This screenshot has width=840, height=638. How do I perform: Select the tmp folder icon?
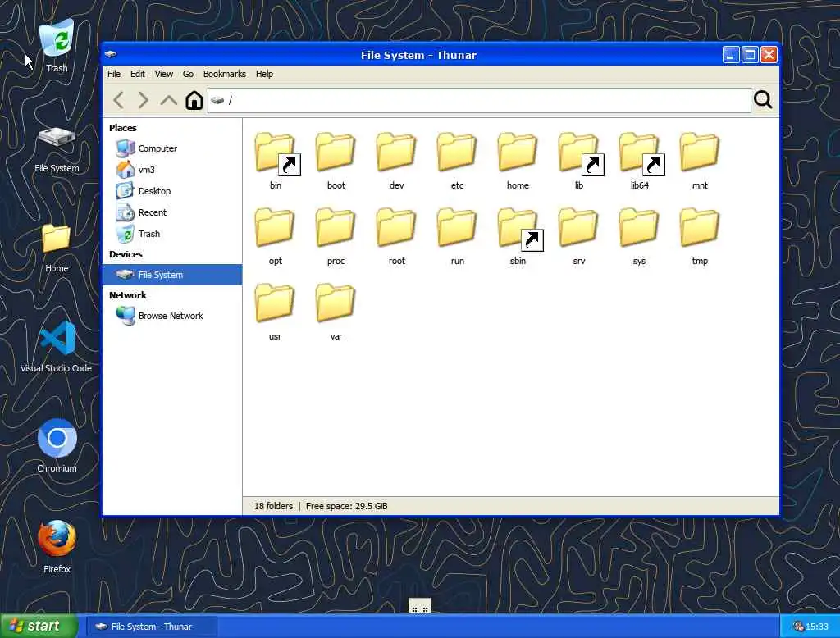pos(700,228)
